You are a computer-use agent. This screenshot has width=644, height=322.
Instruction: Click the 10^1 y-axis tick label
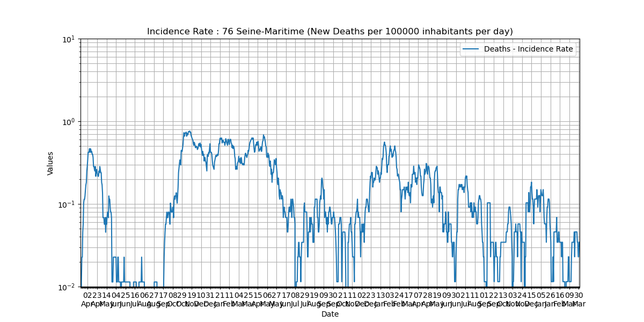pyautogui.click(x=70, y=39)
